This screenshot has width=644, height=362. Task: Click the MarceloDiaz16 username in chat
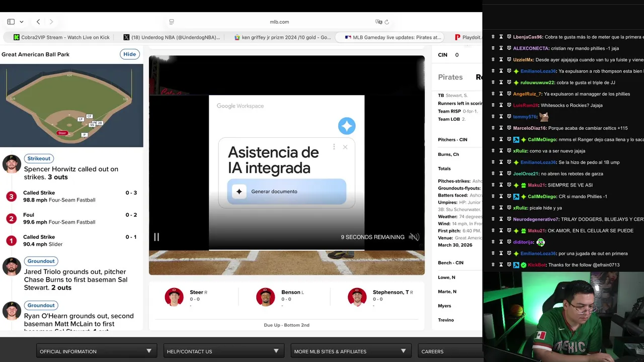(x=530, y=128)
